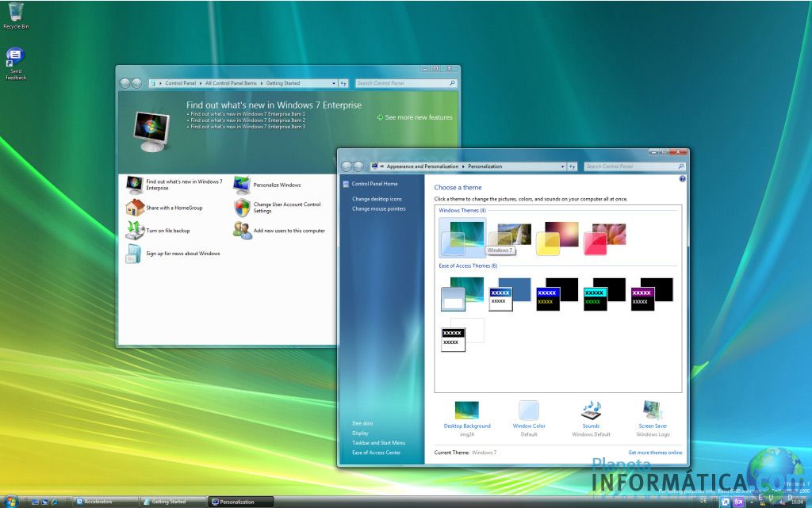Viewport: 812px width, 508px height.
Task: Open the Desktop Background icon
Action: pyautogui.click(x=466, y=411)
